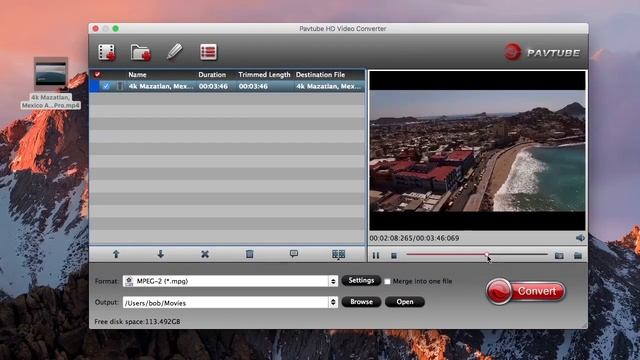Click the Settings button
The height and width of the screenshot is (360, 640).
pyautogui.click(x=361, y=280)
